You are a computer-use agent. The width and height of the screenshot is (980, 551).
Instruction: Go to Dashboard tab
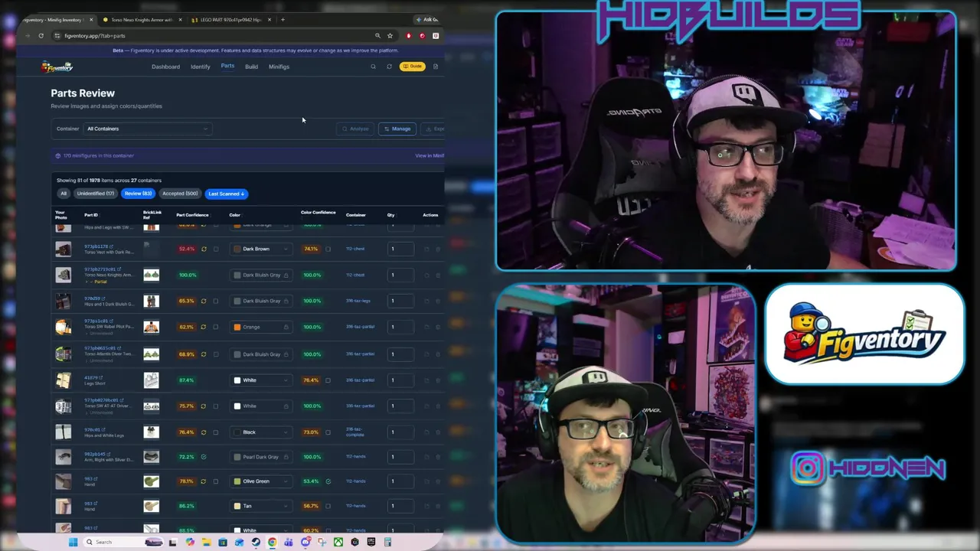pos(165,67)
